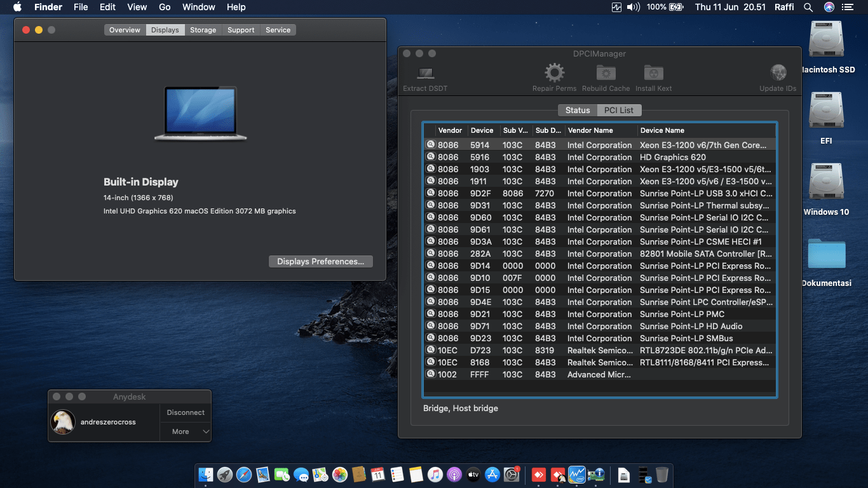868x488 pixels.
Task: Click DPCIManager icon in the Dock
Action: (596, 475)
